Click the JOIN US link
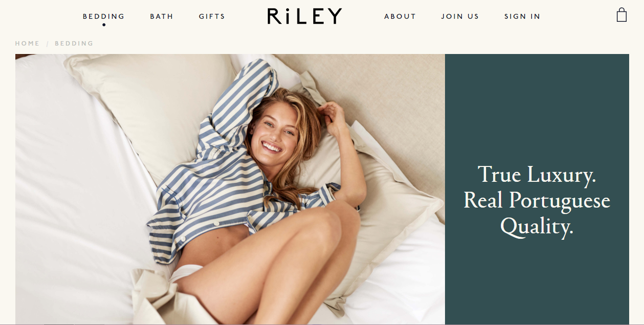 tap(460, 16)
